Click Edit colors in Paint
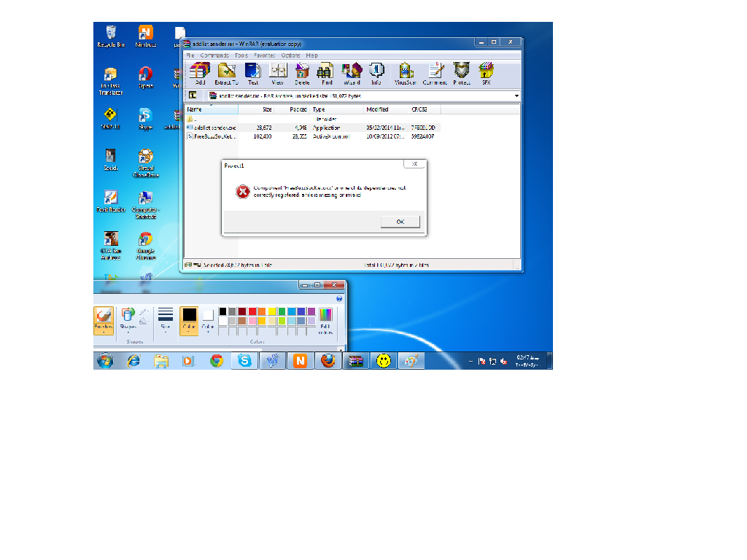This screenshot has height=560, width=747. pyautogui.click(x=325, y=321)
